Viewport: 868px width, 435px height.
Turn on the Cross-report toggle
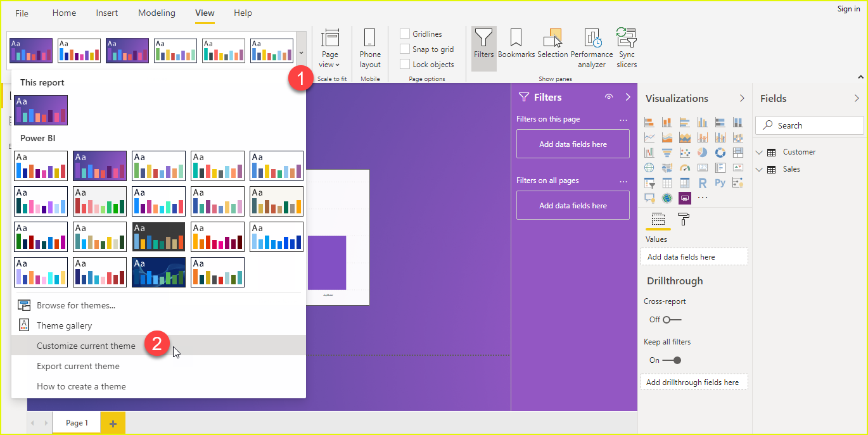672,320
